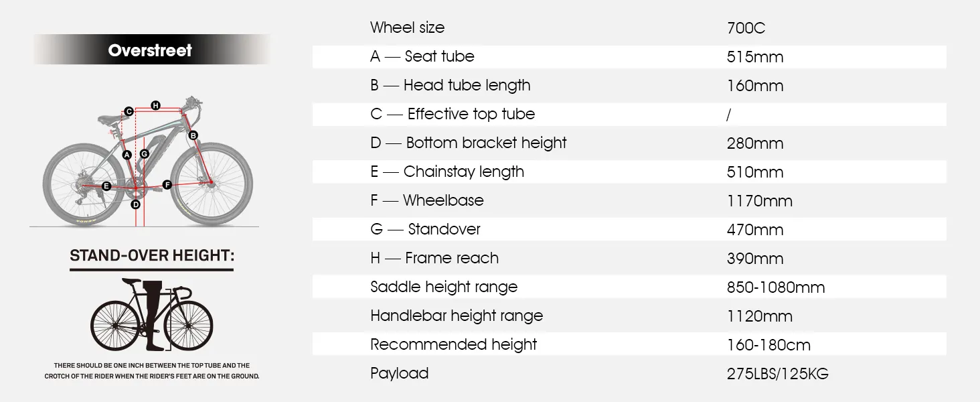Click the Overstreet model banner
Image resolution: width=980 pixels, height=402 pixels.
point(150,50)
